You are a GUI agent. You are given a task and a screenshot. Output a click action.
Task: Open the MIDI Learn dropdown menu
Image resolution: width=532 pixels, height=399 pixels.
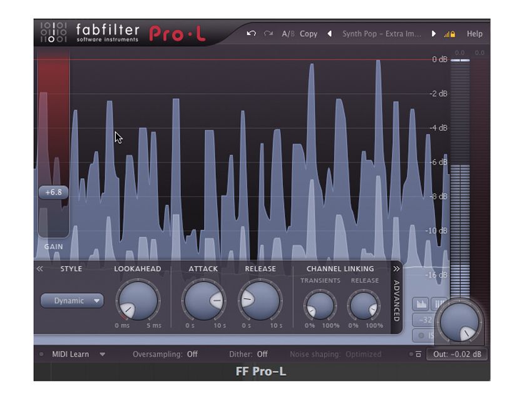(103, 354)
